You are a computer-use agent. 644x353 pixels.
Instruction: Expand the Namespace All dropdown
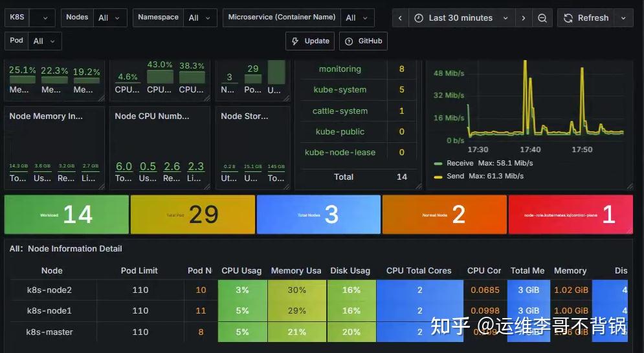click(199, 17)
